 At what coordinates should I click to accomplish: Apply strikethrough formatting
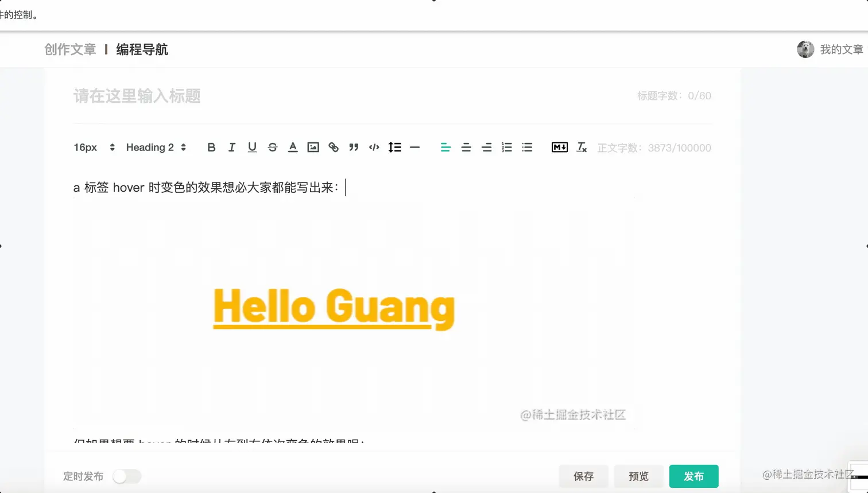(273, 147)
